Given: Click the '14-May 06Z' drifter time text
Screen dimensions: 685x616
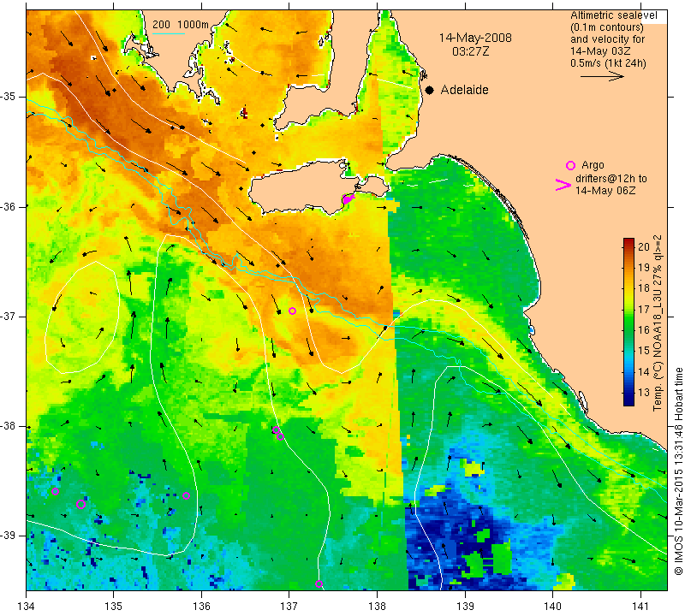Looking at the screenshot, I should (x=605, y=191).
